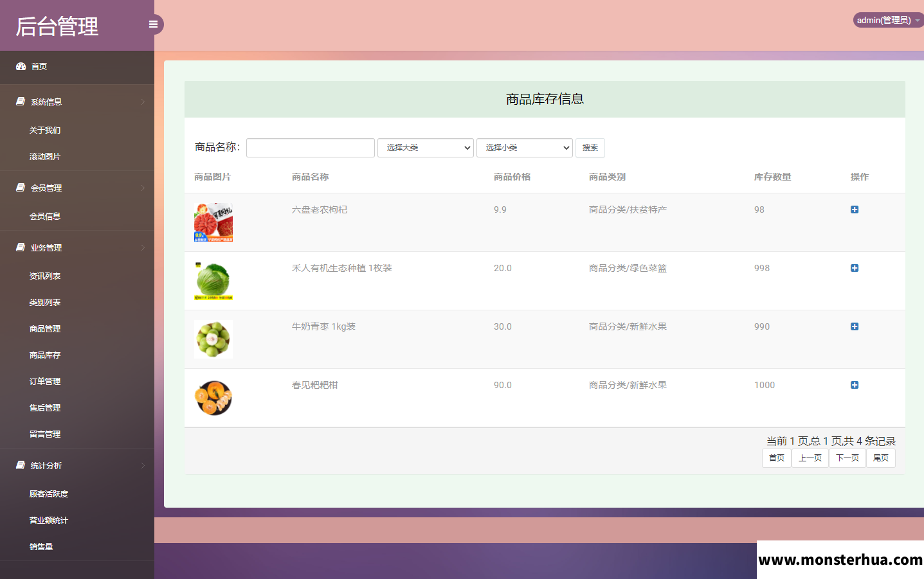Viewport: 924px width, 579px height.
Task: Open the 选择大类 dropdown
Action: [x=426, y=148]
